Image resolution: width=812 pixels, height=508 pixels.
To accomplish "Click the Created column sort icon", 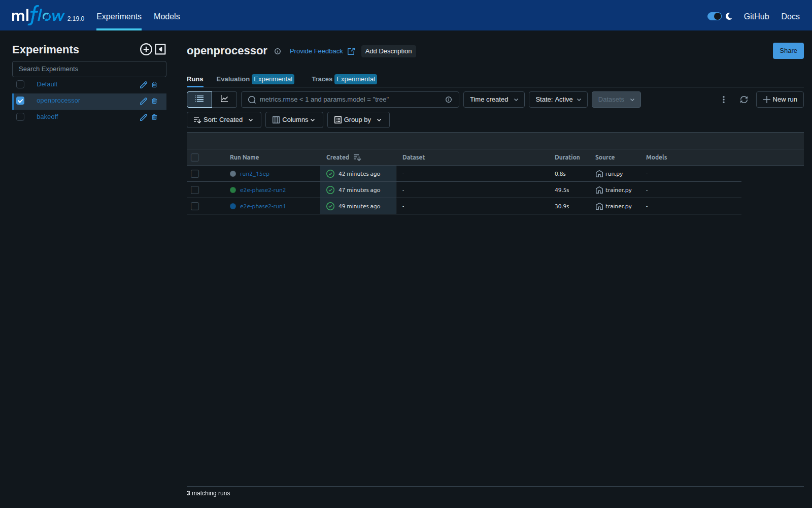I will point(357,157).
